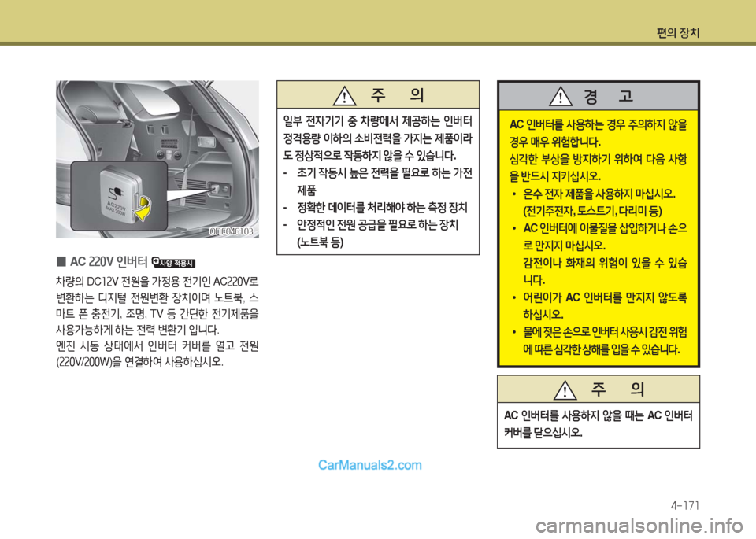Click the yellow arrow on the inverter cover

(x=143, y=209)
